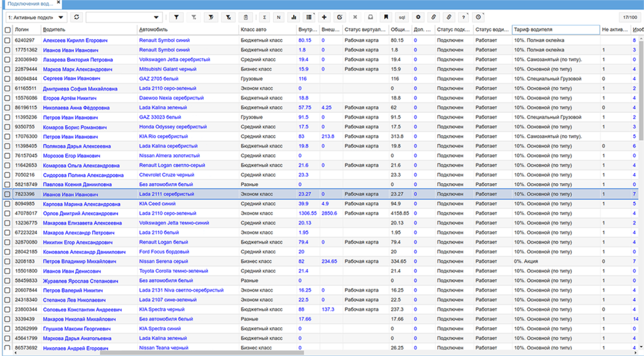Click the second chain link icon
Viewport: 644px width, 356px height.
pos(448,17)
